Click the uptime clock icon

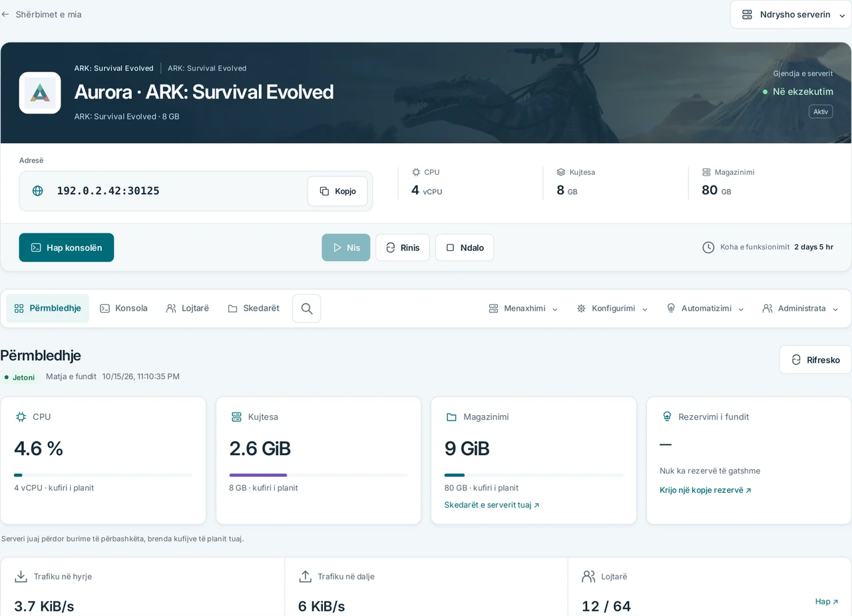pos(708,247)
